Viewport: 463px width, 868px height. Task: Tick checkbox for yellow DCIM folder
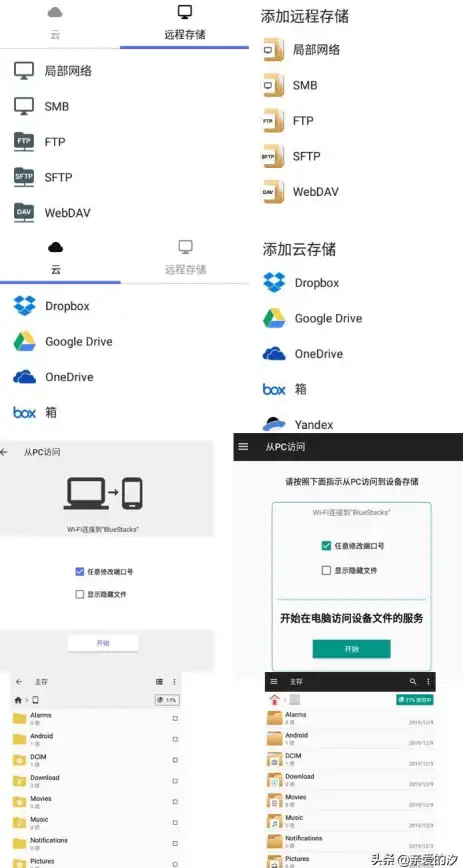pyautogui.click(x=175, y=760)
